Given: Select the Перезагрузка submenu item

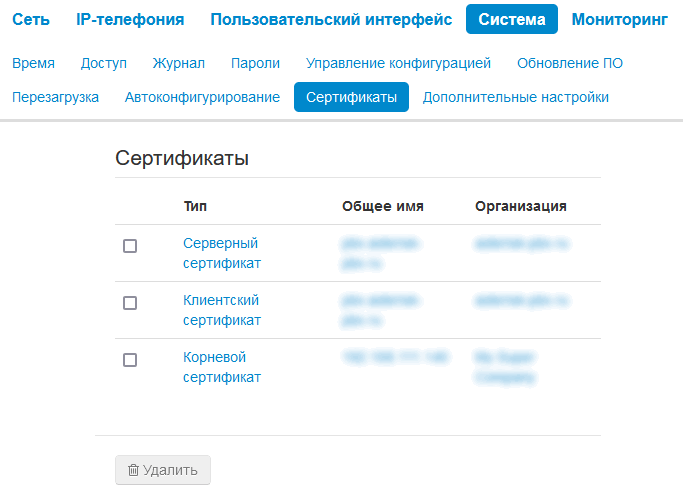Looking at the screenshot, I should click(x=56, y=97).
